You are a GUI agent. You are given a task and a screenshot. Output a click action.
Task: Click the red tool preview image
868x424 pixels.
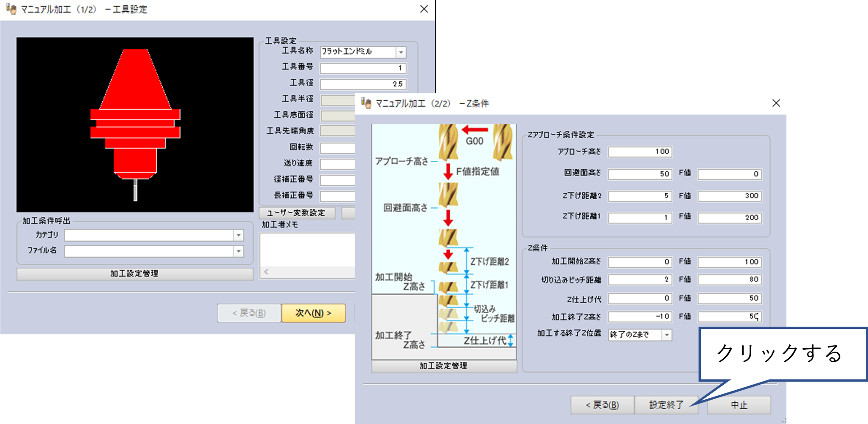[135, 125]
